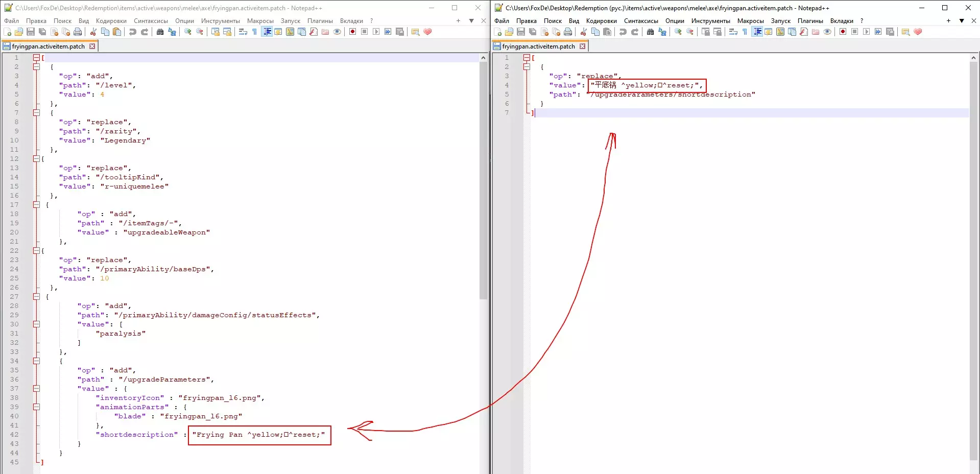Undo last edit in Redemption (pyc.) window
The image size is (980, 474).
[623, 32]
